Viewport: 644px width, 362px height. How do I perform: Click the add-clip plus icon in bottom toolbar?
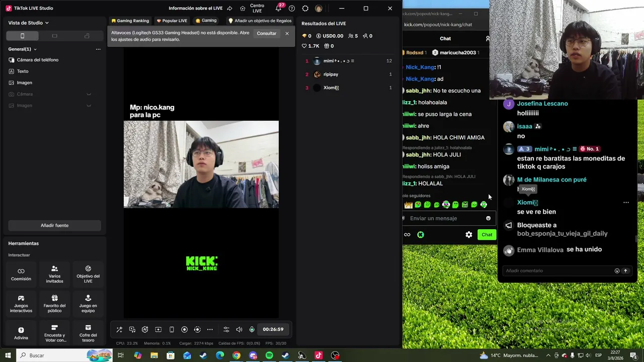tap(158, 329)
